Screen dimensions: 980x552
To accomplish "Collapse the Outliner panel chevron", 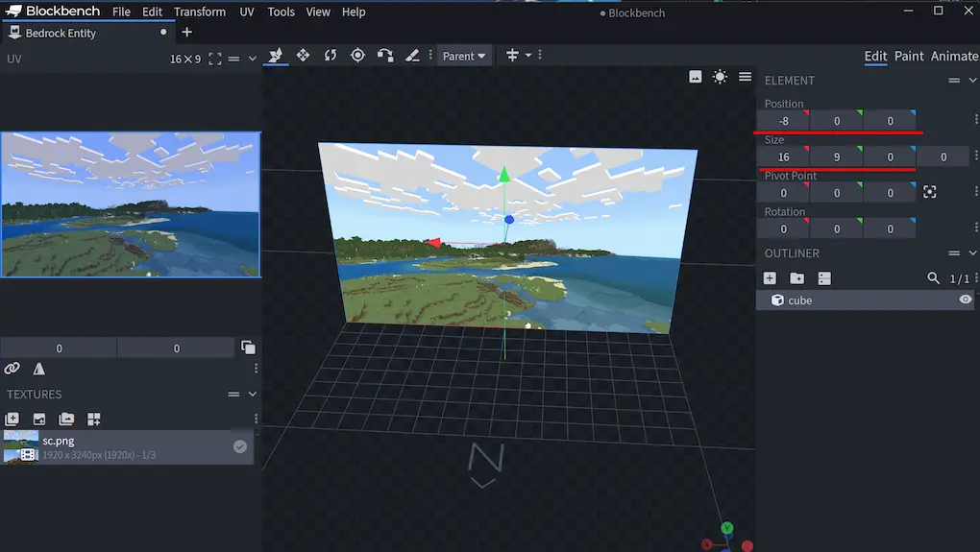I will (972, 252).
